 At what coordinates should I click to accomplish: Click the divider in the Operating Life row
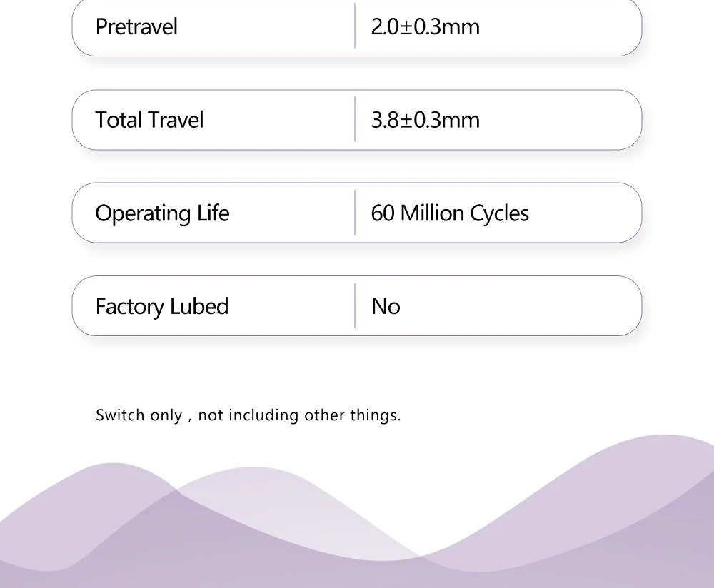click(x=355, y=213)
